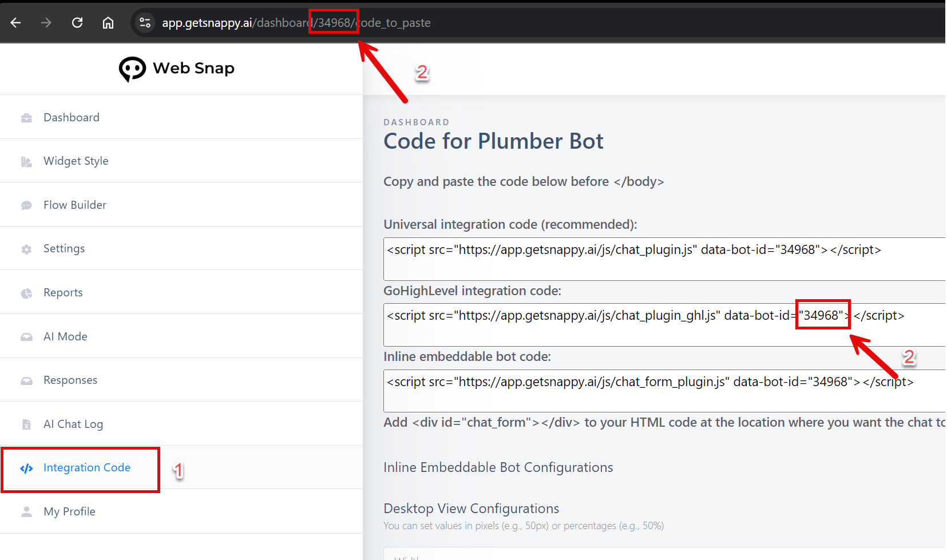
Task: Click the Settings gear icon in sidebar
Action: (26, 249)
